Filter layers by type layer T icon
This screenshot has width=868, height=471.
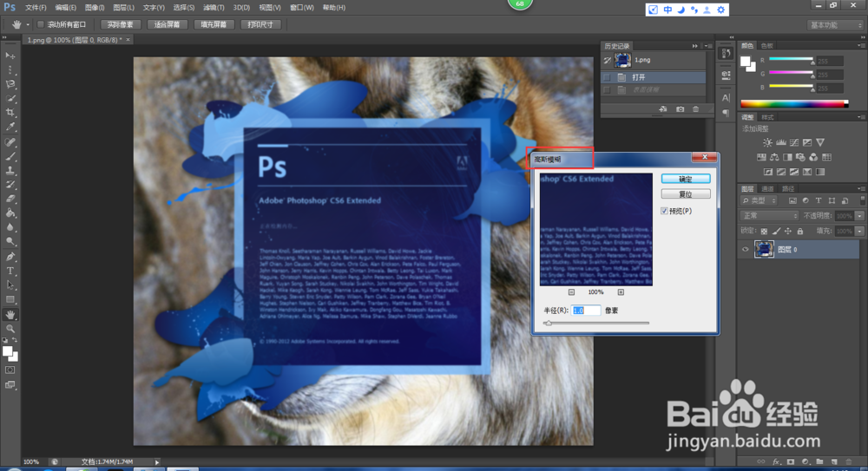[819, 201]
